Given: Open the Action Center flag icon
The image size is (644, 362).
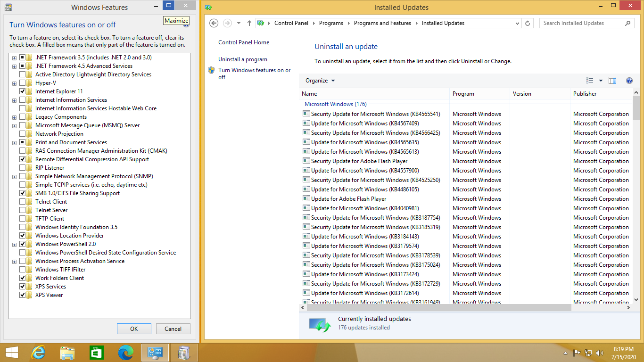Looking at the screenshot, I should pyautogui.click(x=577, y=353).
